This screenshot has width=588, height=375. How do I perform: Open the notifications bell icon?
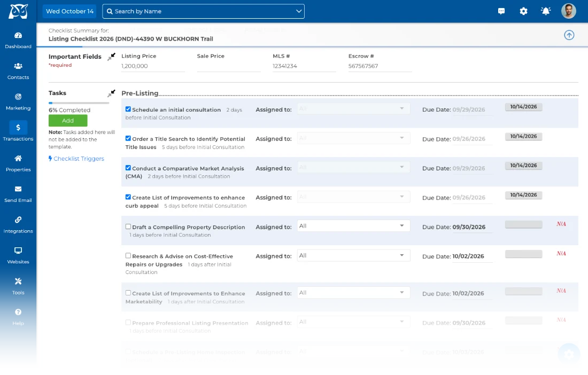click(546, 11)
